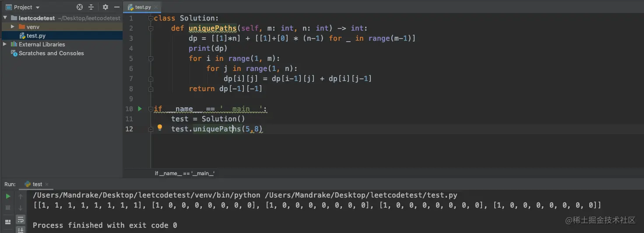Click the dp list initialization on line 3

click(x=302, y=39)
